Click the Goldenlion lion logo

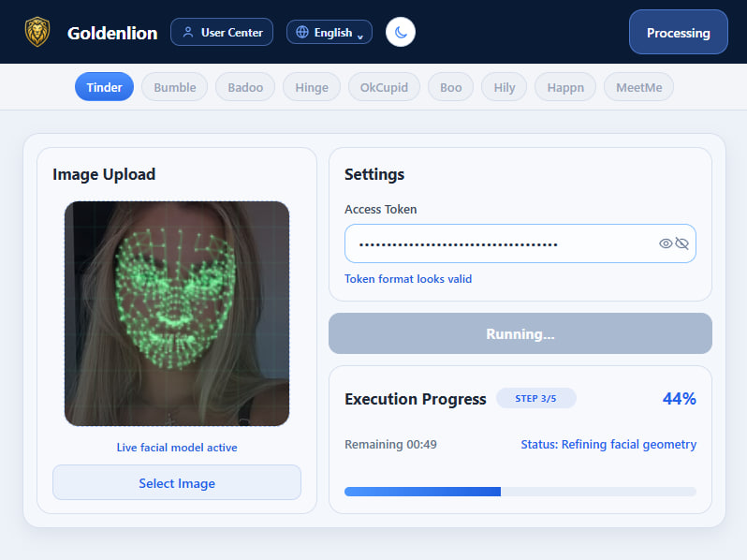point(37,32)
